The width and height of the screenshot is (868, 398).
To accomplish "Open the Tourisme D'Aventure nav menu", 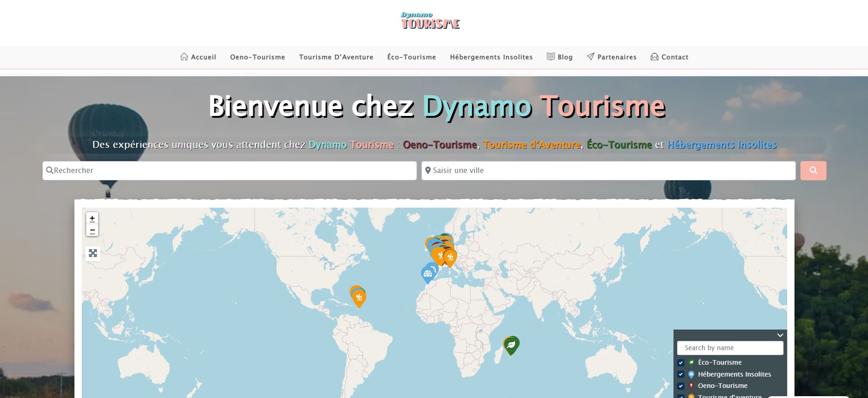I will point(336,57).
